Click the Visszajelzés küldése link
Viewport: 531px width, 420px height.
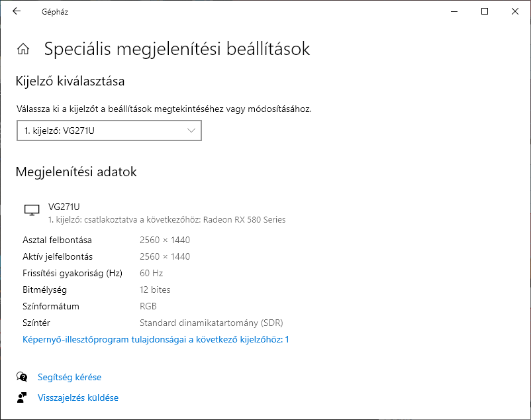(78, 397)
